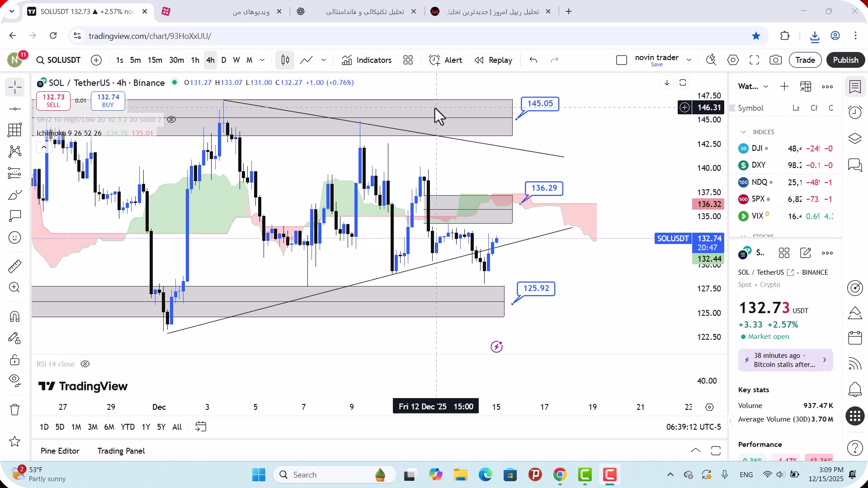Toggle RSI 14 indicator visibility eye
Screen dimensions: 868x488
click(85, 364)
